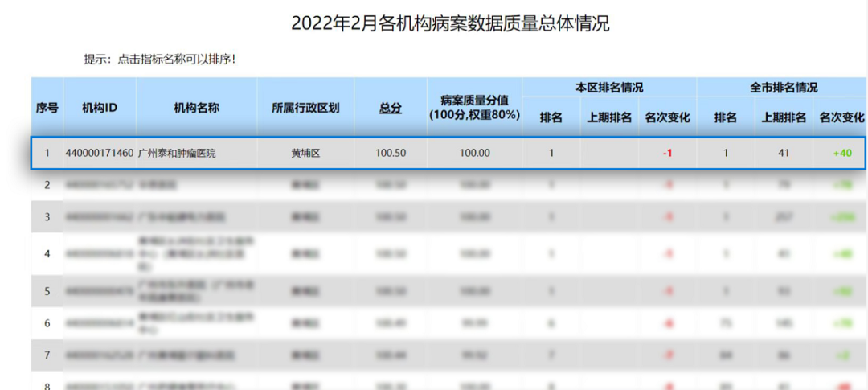Screen dimensions: 868x390
Task: Click previous city rank 41 in row 1
Action: [784, 152]
